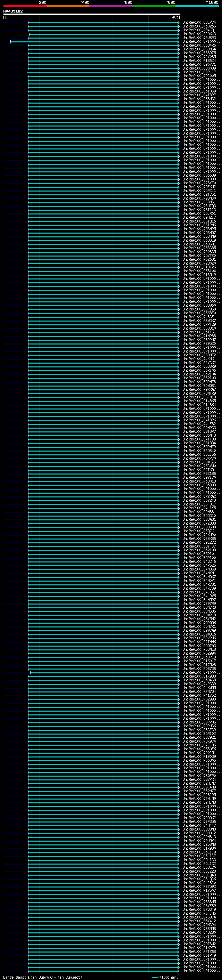Image resolution: width=222 pixels, height=980 pixels.
Task: Select the UniRef100_O42820 label
Action: (199, 883)
